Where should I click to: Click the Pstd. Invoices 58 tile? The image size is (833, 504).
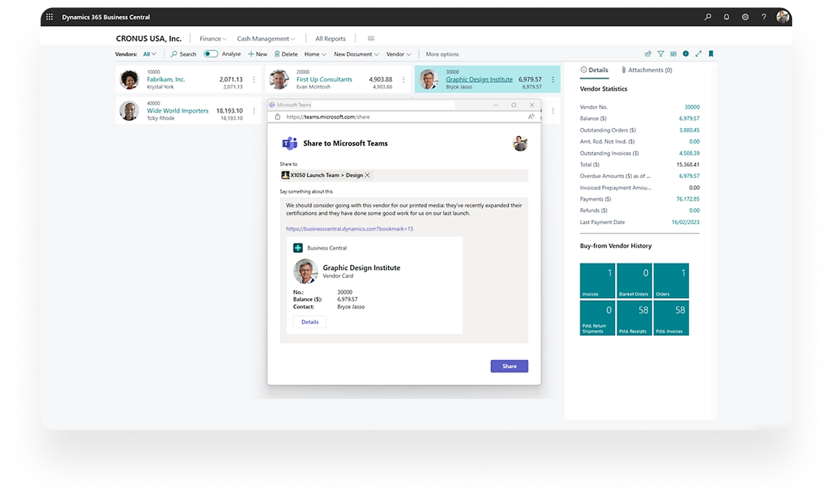(671, 317)
